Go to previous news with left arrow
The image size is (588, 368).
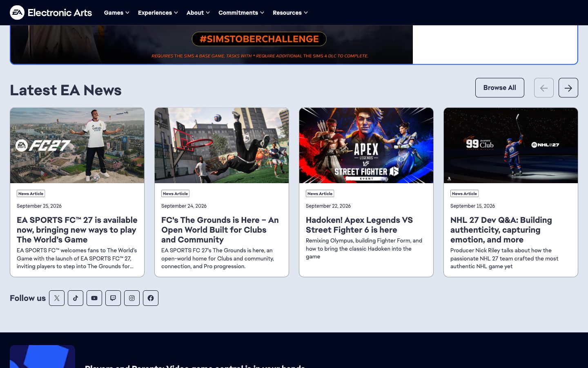[x=544, y=88]
